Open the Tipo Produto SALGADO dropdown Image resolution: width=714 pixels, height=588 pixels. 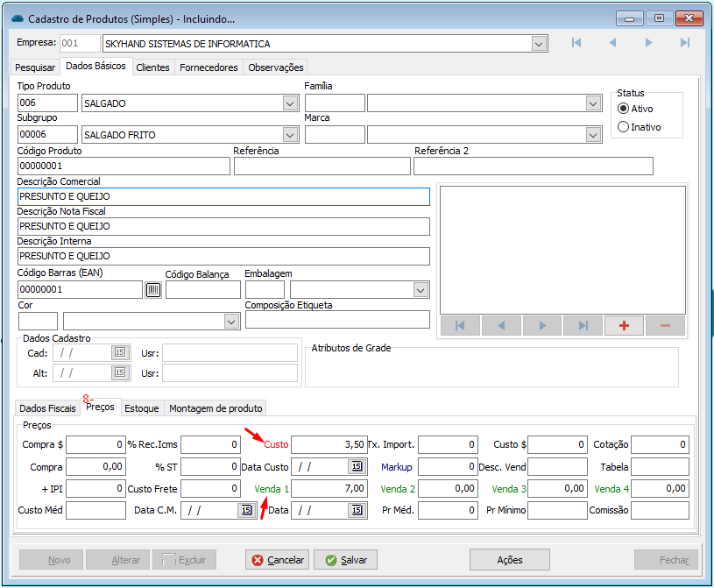pos(290,103)
